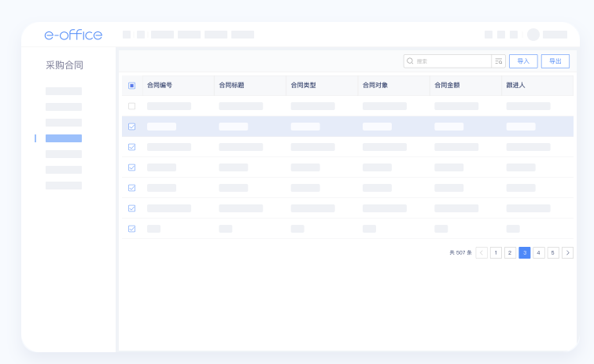Click the 导入 import button

[x=523, y=61]
